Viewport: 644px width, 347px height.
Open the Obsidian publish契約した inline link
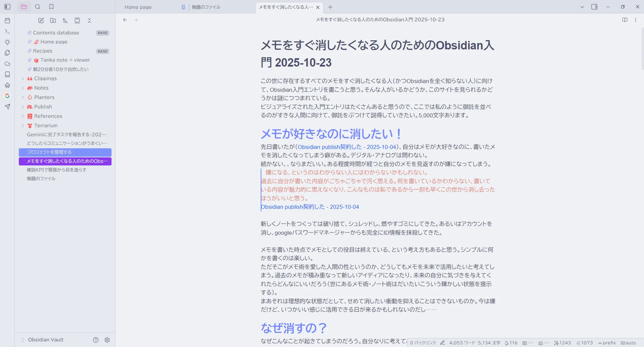point(347,147)
